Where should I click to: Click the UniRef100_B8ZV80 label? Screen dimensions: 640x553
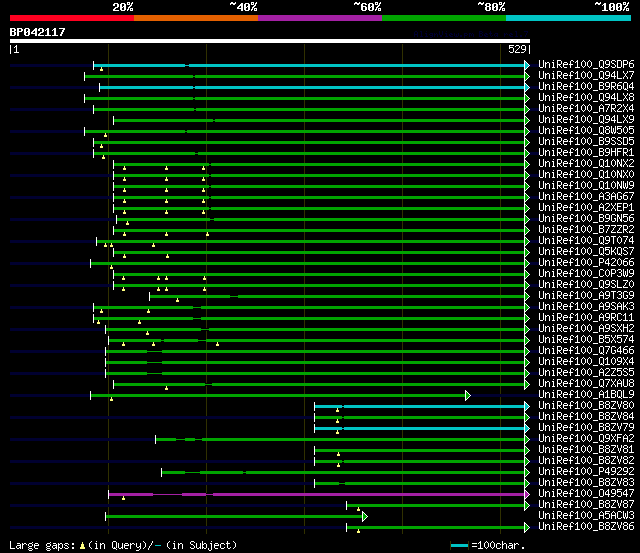tap(586, 406)
